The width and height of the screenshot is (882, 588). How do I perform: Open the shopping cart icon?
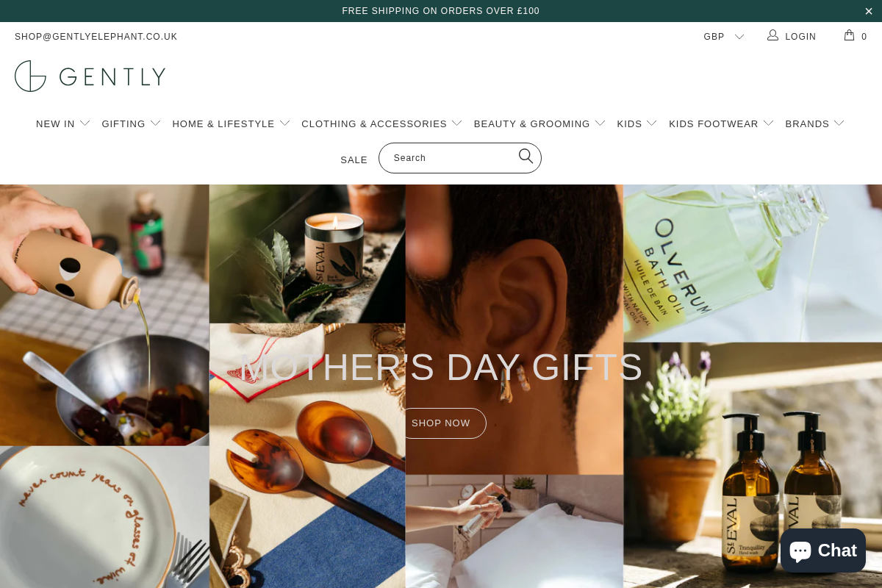(849, 35)
